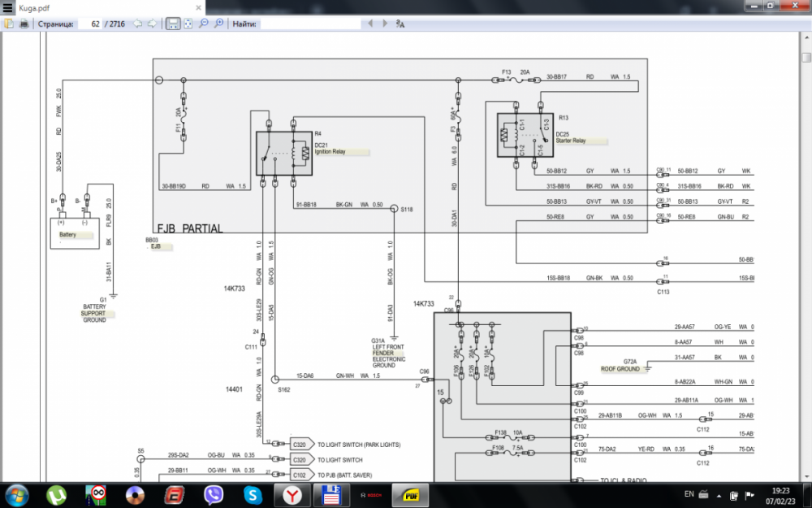Viewport: 812px width, 508px height.
Task: Show hidden system tray icons
Action: pos(719,495)
